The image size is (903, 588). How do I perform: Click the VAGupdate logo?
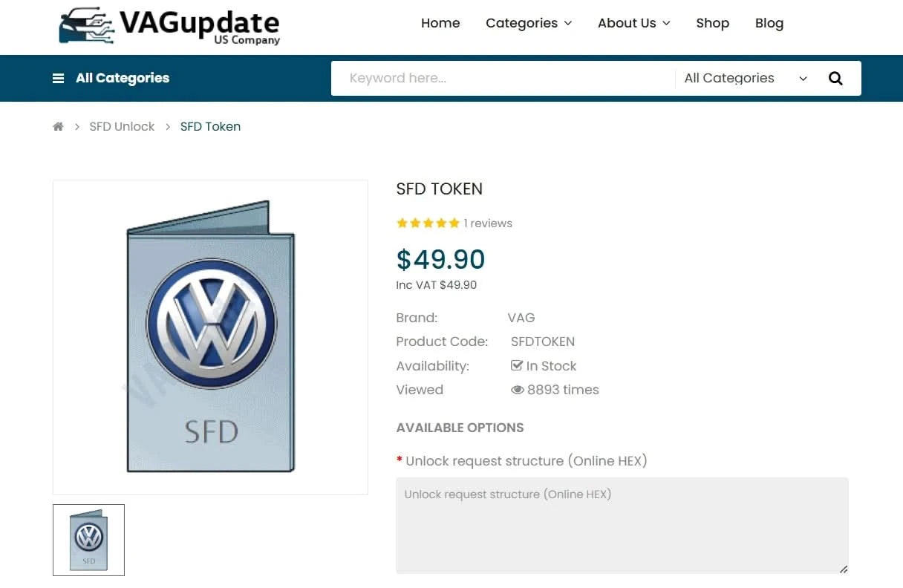click(x=169, y=27)
